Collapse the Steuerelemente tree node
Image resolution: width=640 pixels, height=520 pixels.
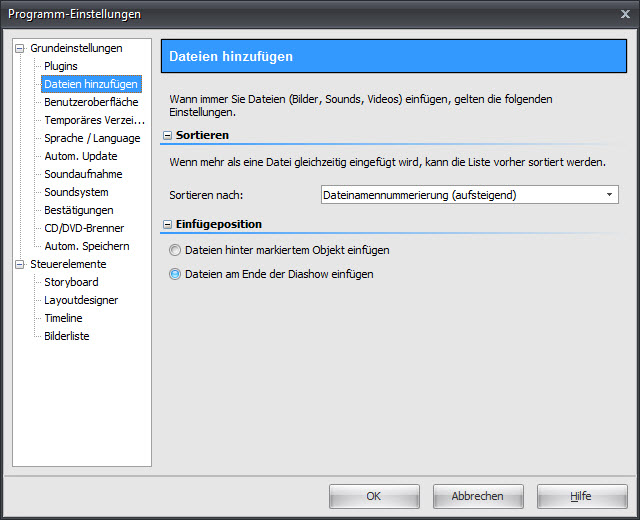[x=19, y=264]
